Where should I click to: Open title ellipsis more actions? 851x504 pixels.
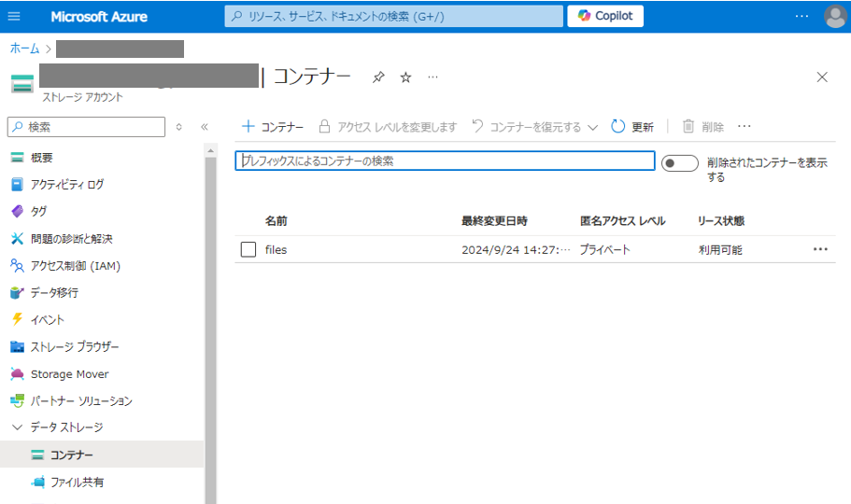(x=433, y=77)
